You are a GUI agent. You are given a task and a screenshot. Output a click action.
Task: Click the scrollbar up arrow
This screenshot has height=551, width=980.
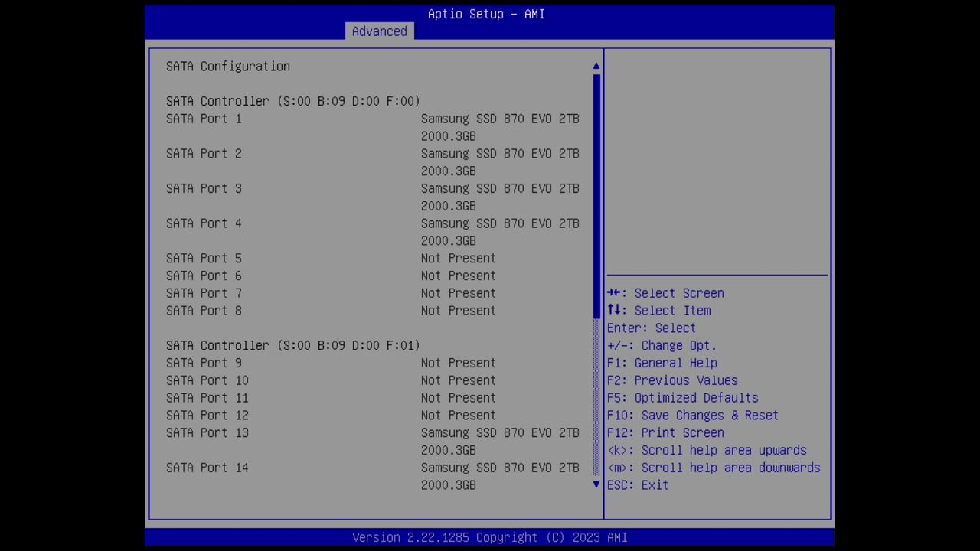click(x=596, y=67)
